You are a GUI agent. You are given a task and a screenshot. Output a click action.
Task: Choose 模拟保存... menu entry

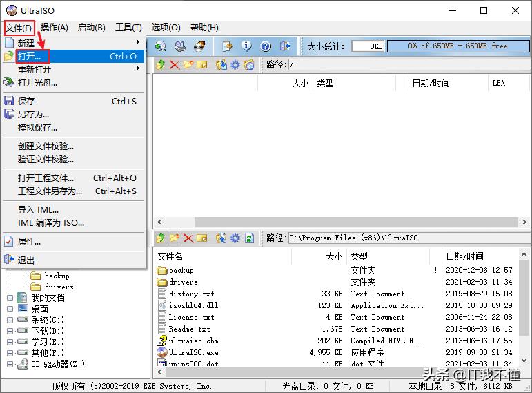pyautogui.click(x=74, y=128)
